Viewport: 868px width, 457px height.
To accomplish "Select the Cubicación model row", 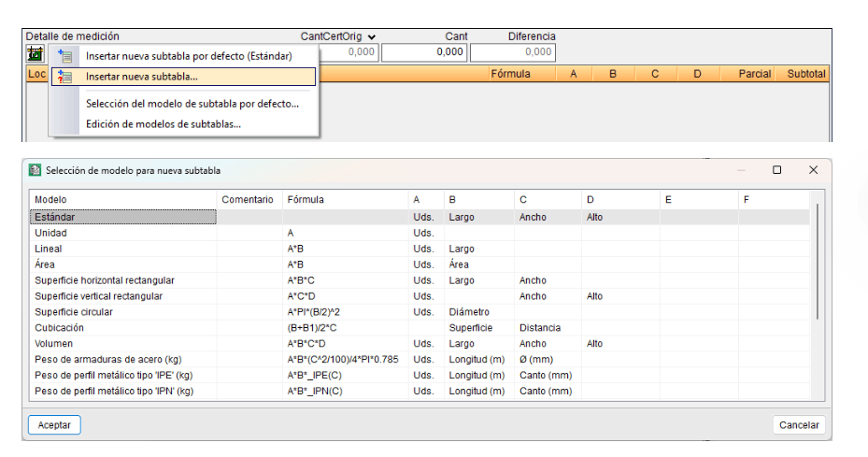I will (x=420, y=328).
